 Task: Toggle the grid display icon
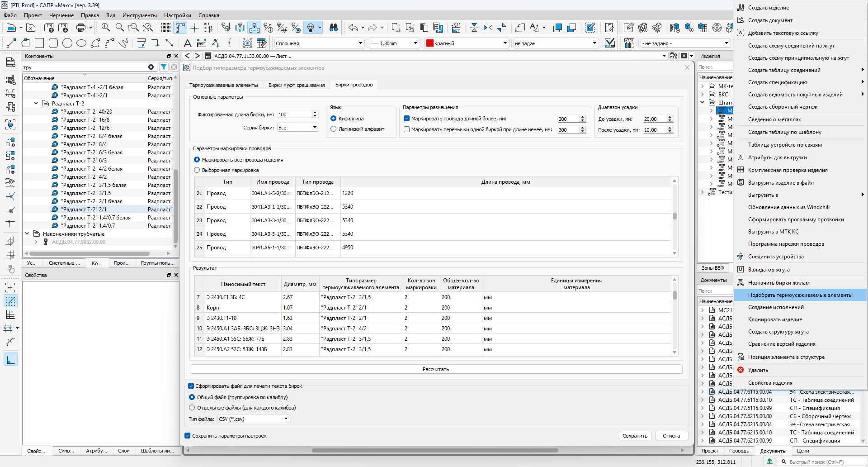pos(166,28)
